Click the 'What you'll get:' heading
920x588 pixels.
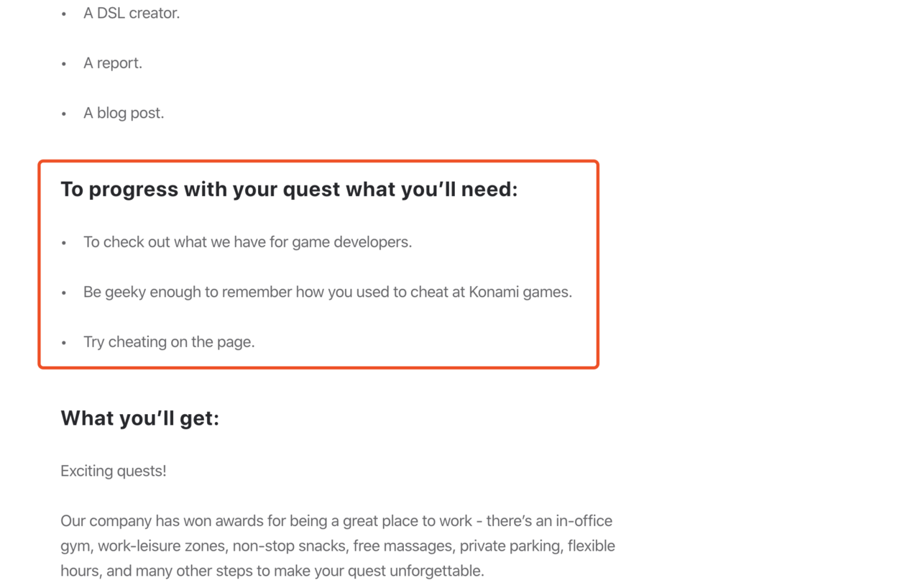[139, 418]
